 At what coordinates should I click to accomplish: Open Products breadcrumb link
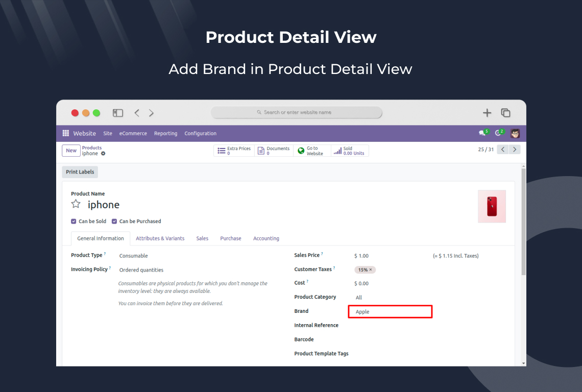(92, 148)
